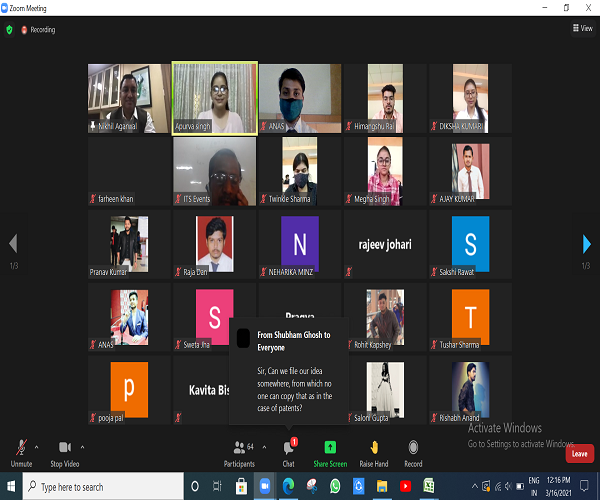Click the green encryption shield icon
The height and width of the screenshot is (500, 600).
tap(9, 29)
